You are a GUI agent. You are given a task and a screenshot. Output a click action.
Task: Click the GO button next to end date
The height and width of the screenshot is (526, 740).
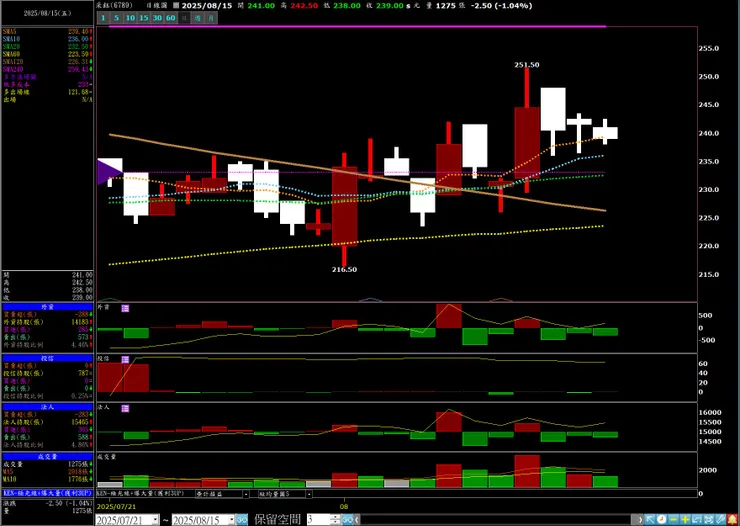coord(242,519)
